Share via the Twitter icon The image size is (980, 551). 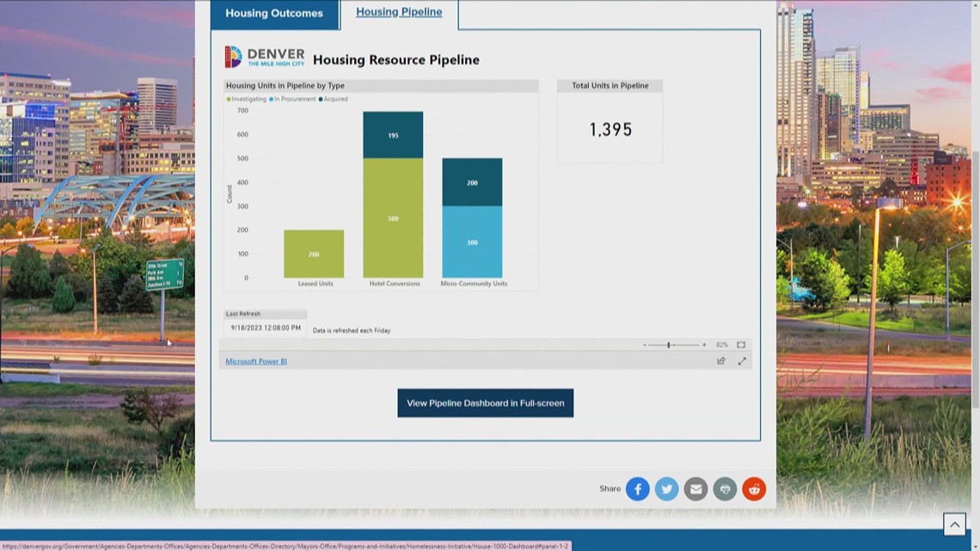click(667, 488)
